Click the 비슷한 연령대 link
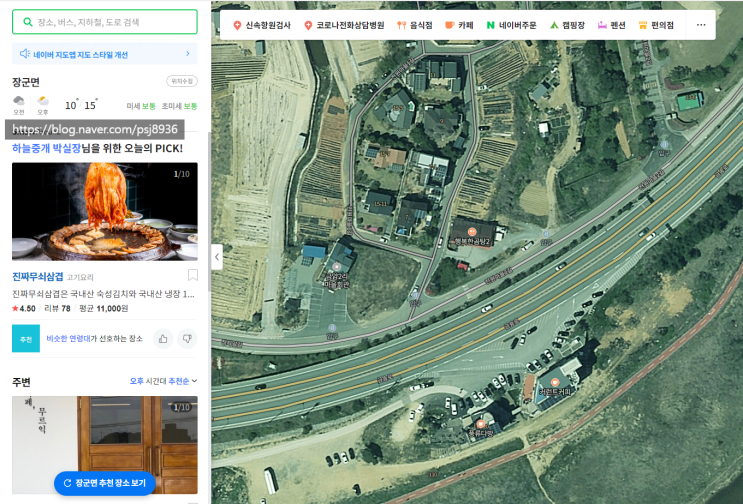743x504 pixels. point(68,339)
